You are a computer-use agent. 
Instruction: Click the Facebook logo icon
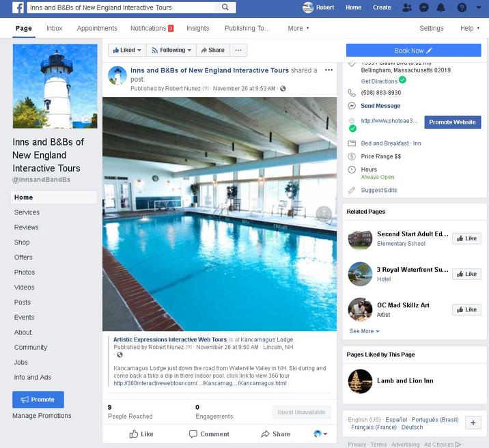pyautogui.click(x=18, y=7)
